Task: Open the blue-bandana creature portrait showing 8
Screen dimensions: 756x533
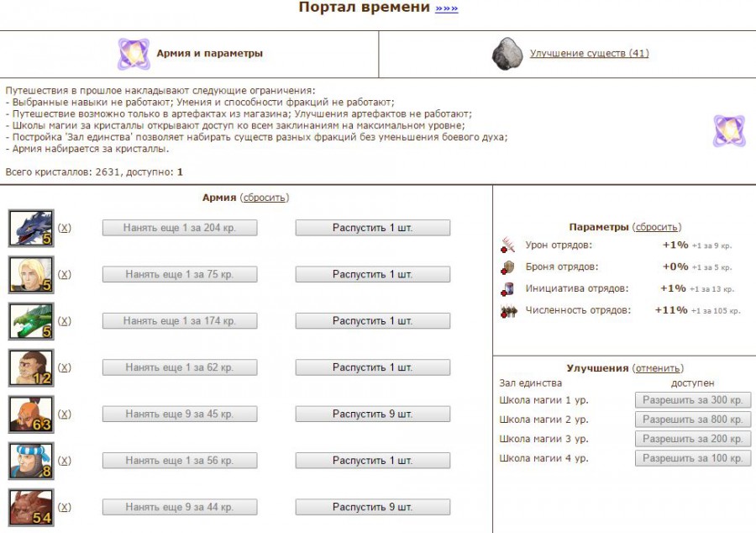Action: [x=31, y=462]
